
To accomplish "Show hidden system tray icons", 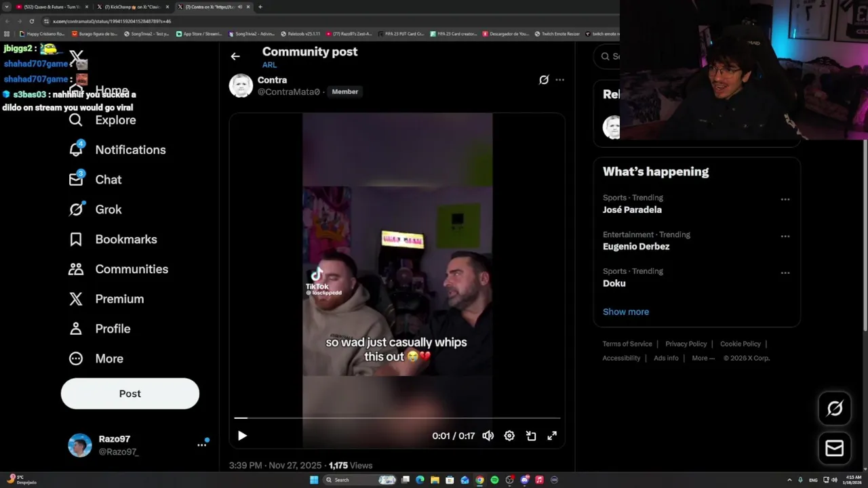I will pyautogui.click(x=789, y=480).
